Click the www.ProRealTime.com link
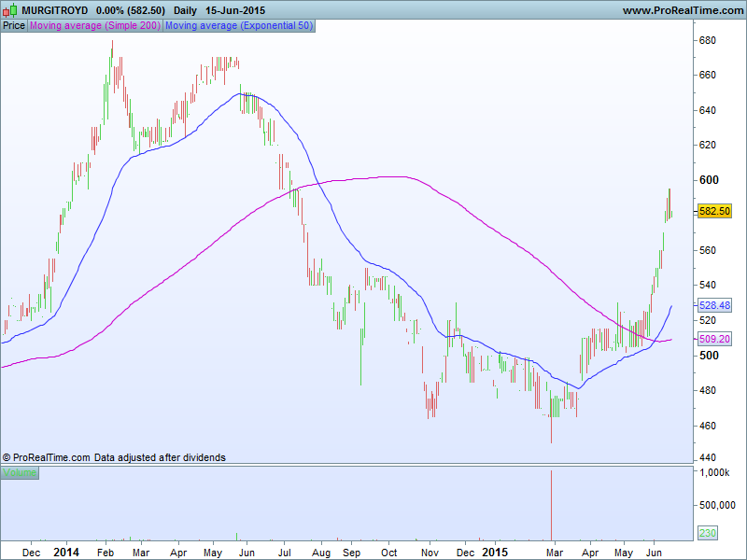 (682, 10)
